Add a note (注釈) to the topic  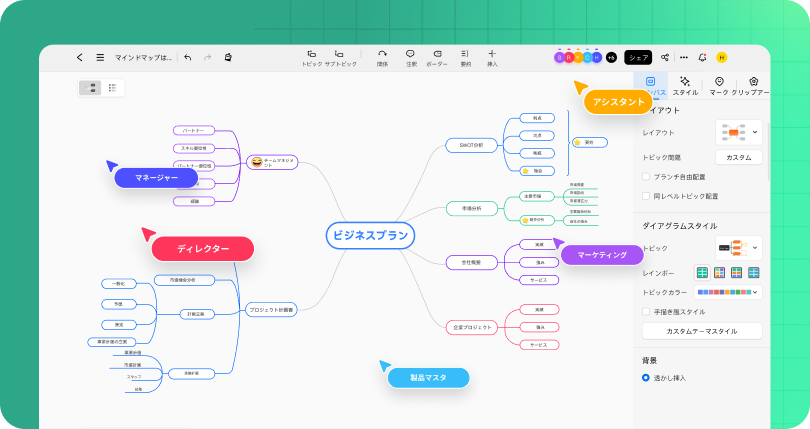[x=410, y=57]
